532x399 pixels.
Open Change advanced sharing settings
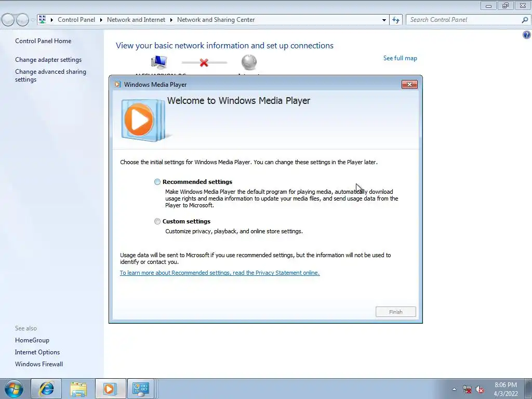click(x=50, y=75)
